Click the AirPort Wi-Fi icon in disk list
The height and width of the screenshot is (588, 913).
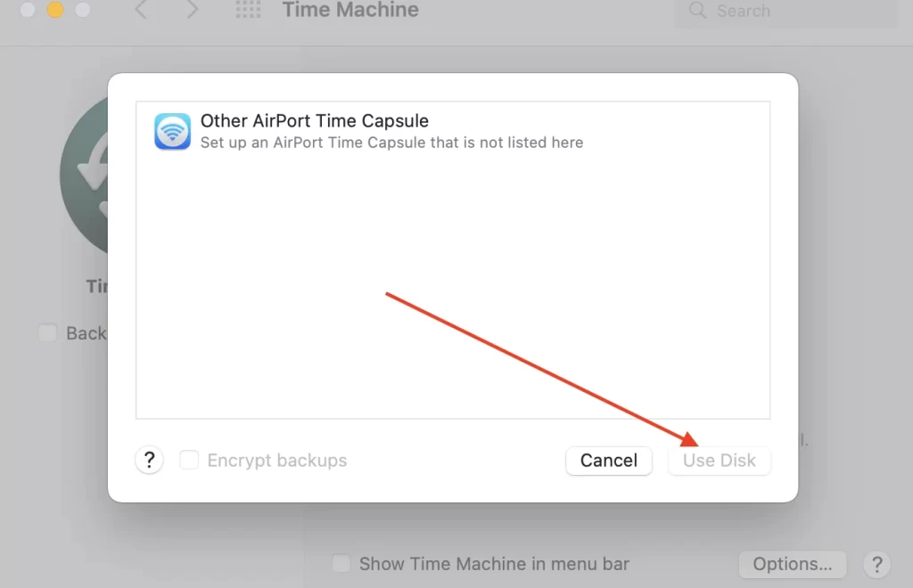point(172,132)
